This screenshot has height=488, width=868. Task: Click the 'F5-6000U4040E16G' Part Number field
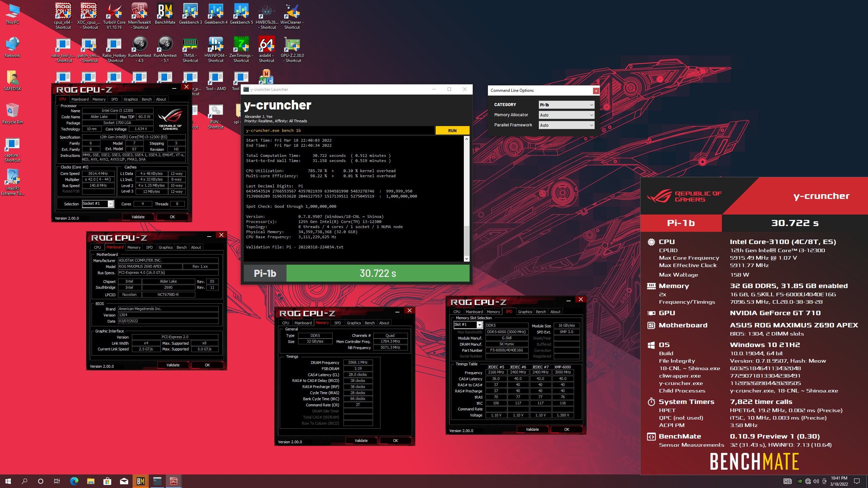coord(507,350)
